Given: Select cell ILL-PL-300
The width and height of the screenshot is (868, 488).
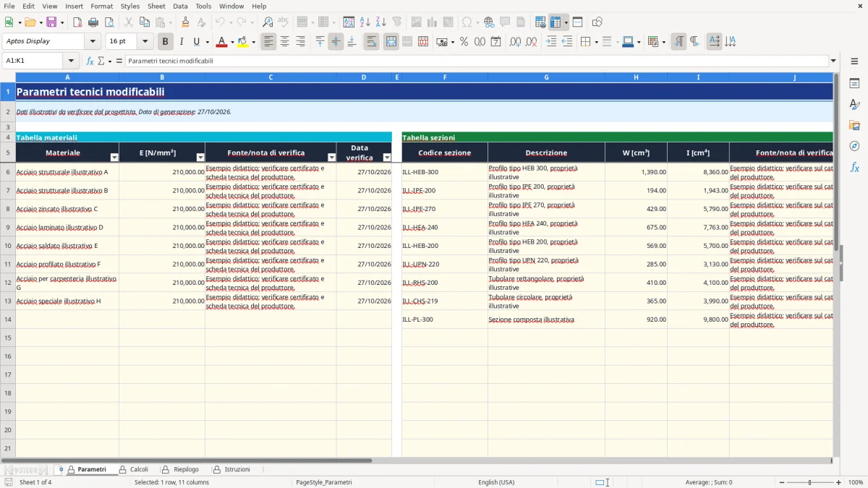Looking at the screenshot, I should click(x=445, y=320).
